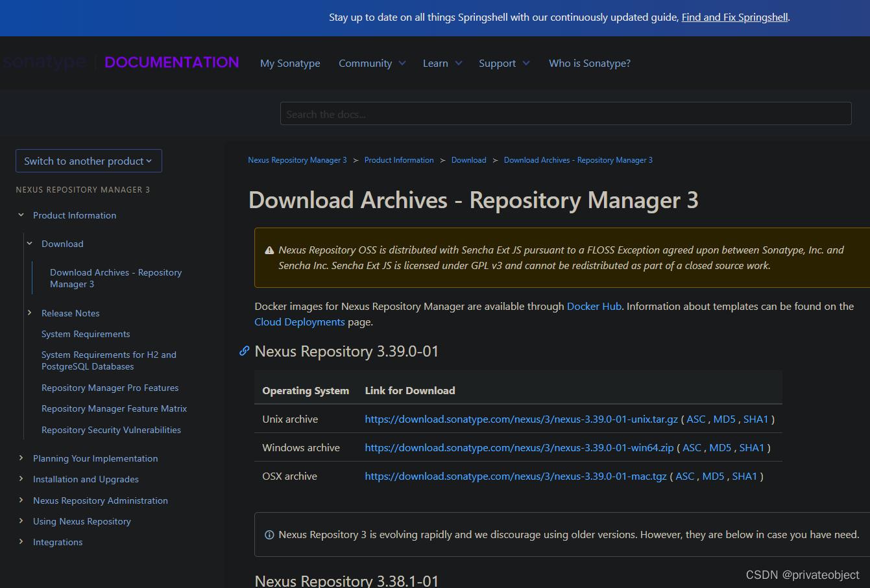This screenshot has width=870, height=588.
Task: Expand the Release Notes chevron
Action: pos(29,312)
